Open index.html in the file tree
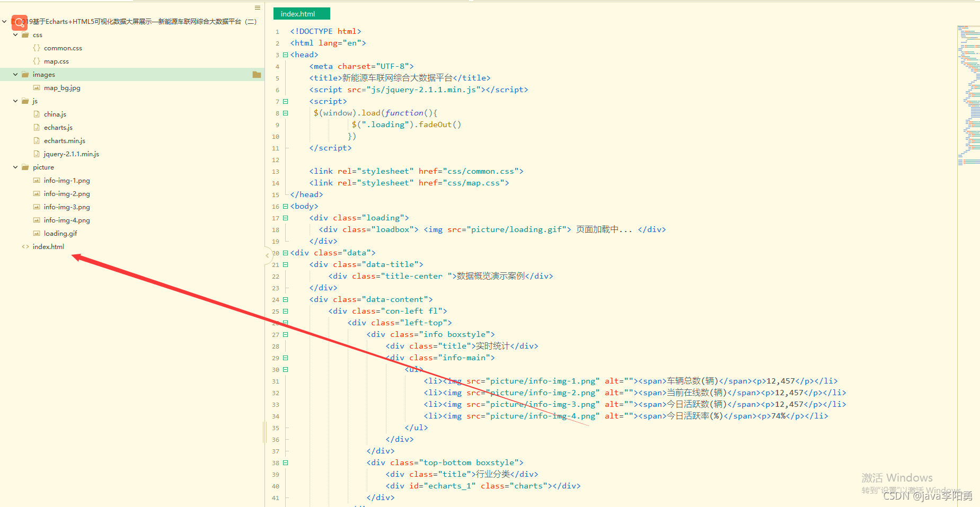980x507 pixels. pos(48,247)
